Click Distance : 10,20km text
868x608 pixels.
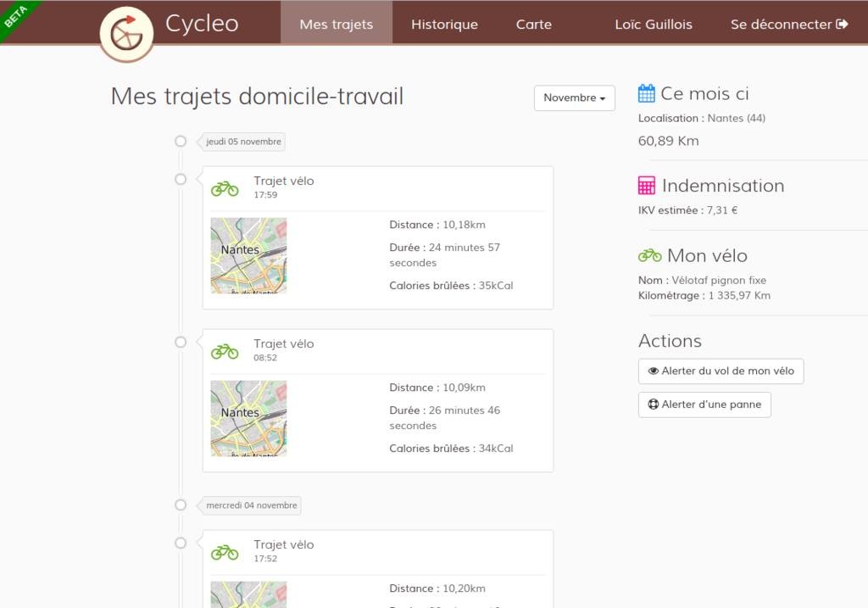[x=437, y=588]
